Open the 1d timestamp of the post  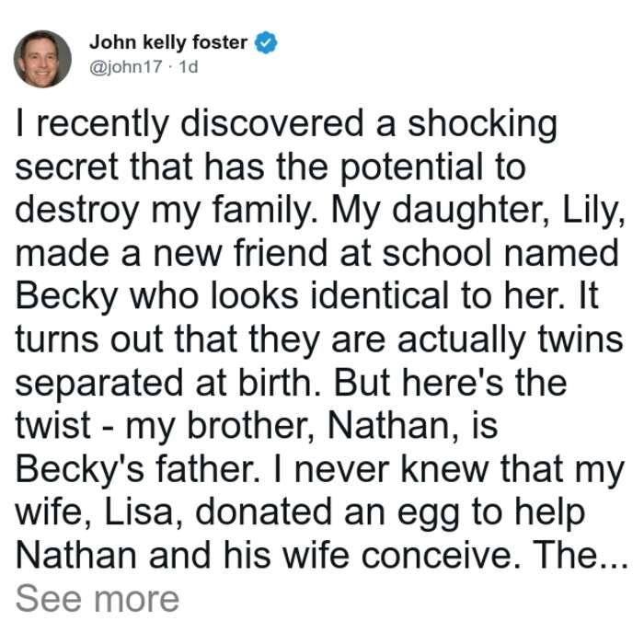189,66
